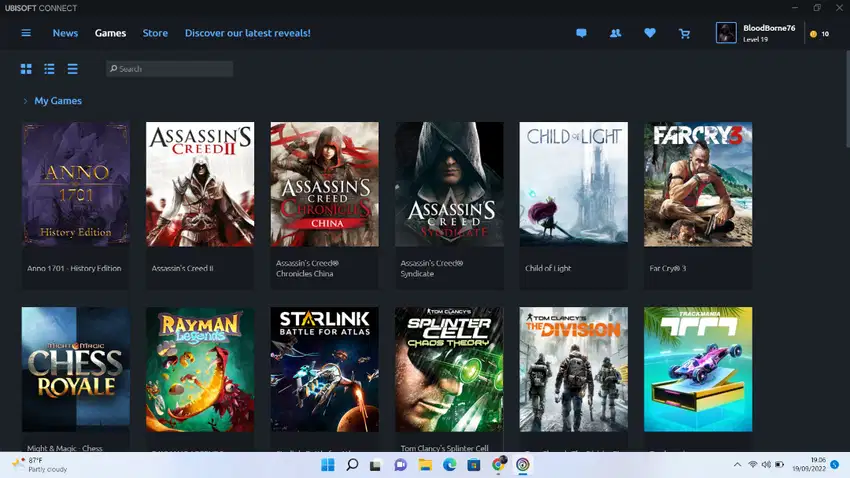Open Starlink Battle for Atlas cover
Screen dimensions: 850x478
click(x=325, y=370)
